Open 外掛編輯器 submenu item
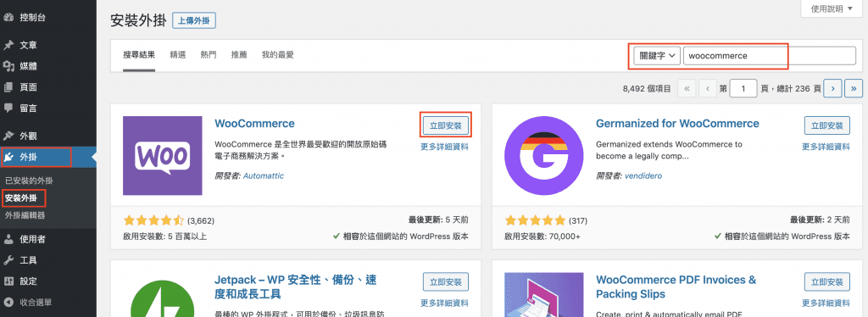 click(25, 214)
